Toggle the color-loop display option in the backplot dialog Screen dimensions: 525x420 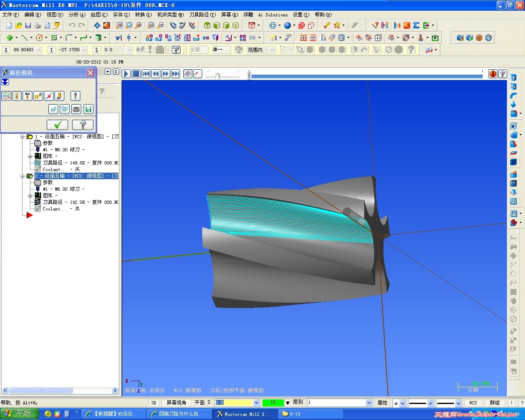[6, 96]
